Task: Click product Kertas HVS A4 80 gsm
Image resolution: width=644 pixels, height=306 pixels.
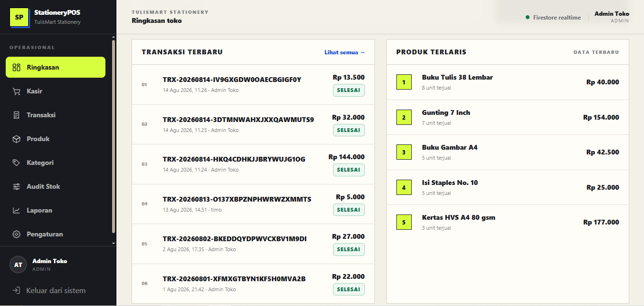Action: tap(508, 223)
